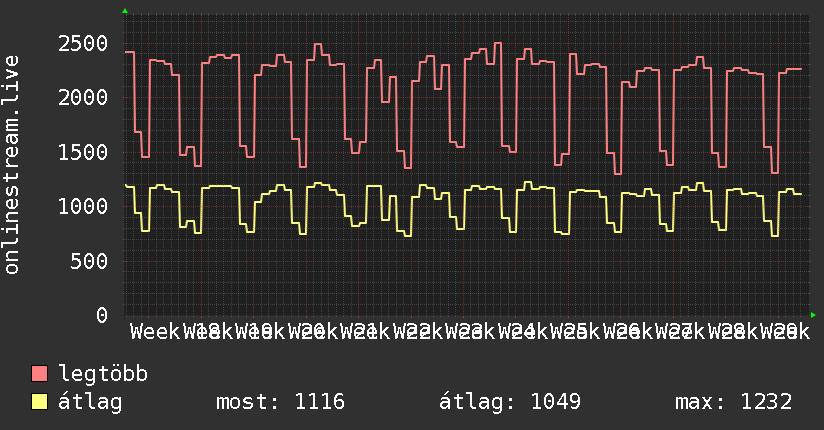The width and height of the screenshot is (824, 430).
Task: Click the green arrow atop y-axis
Action: pyautogui.click(x=125, y=11)
